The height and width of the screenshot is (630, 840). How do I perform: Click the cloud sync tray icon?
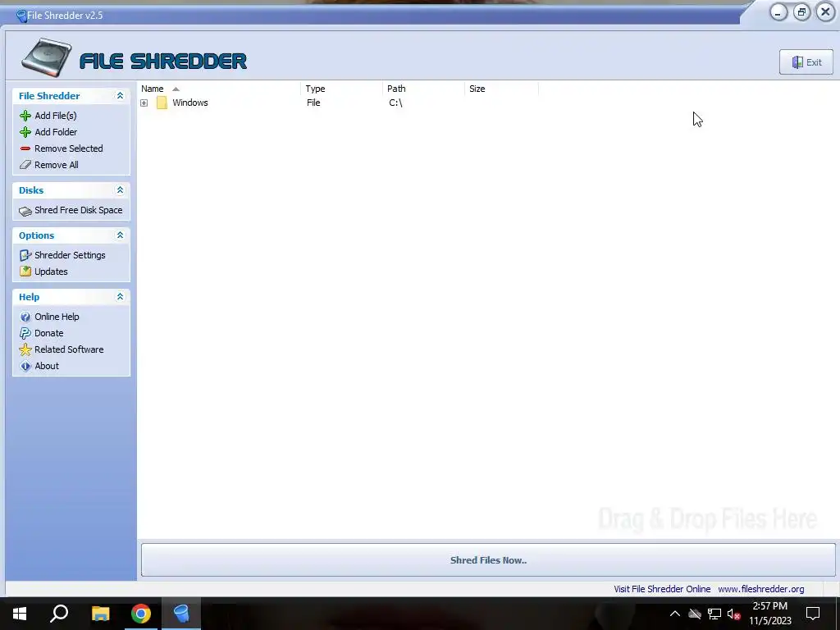[695, 614]
